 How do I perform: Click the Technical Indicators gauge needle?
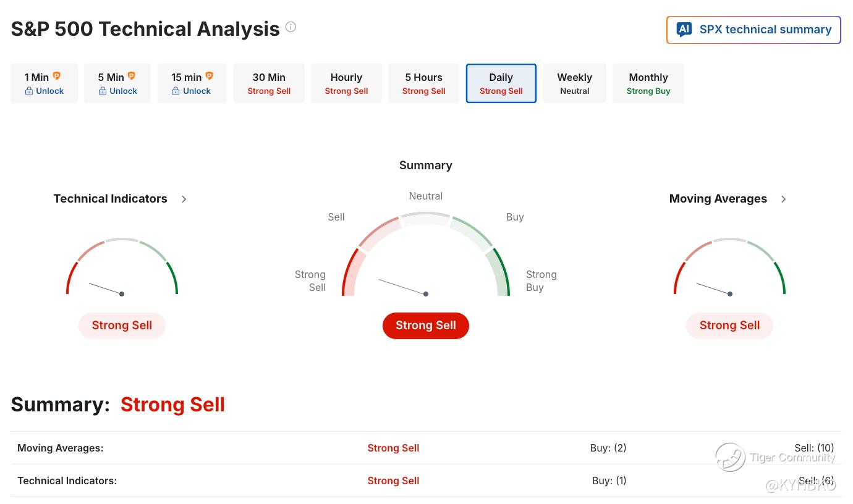pos(106,288)
